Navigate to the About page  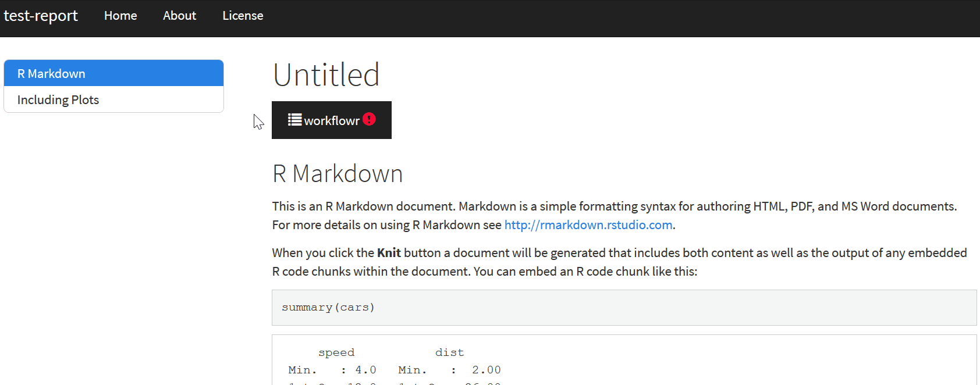tap(179, 16)
